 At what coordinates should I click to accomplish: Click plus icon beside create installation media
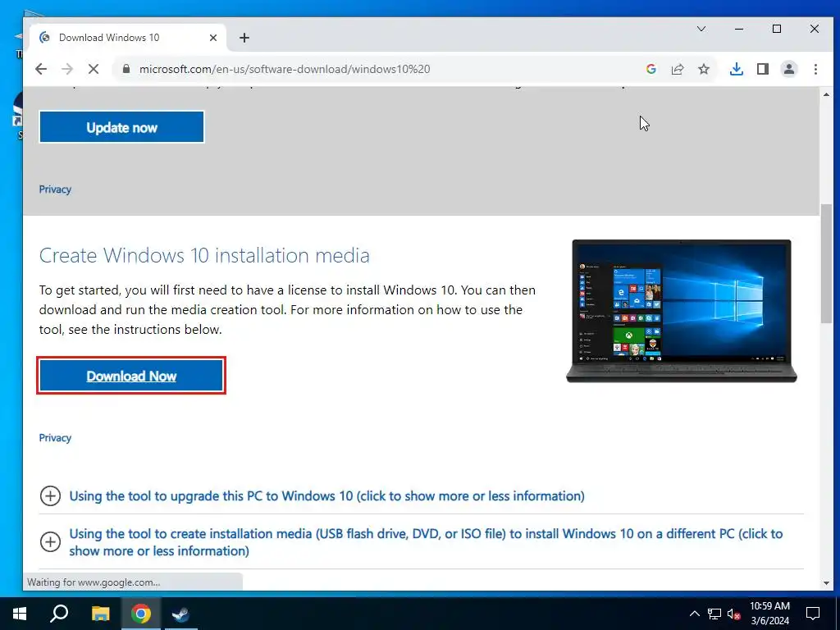tap(50, 541)
